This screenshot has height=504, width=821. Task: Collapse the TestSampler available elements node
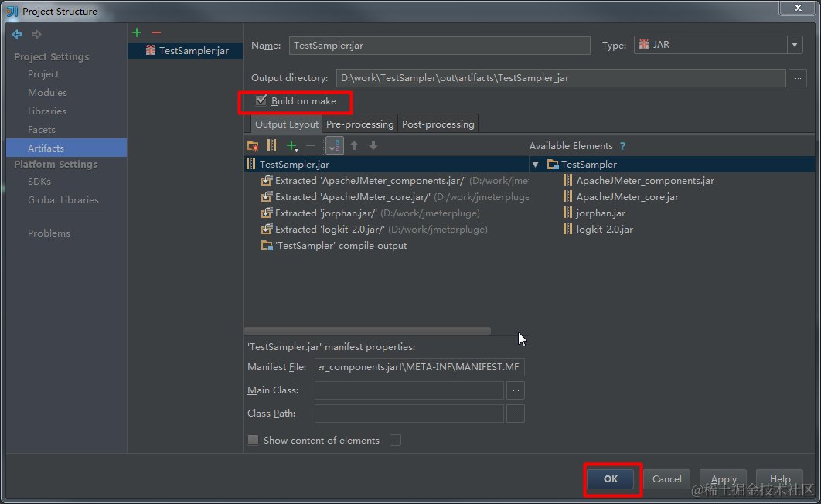535,165
